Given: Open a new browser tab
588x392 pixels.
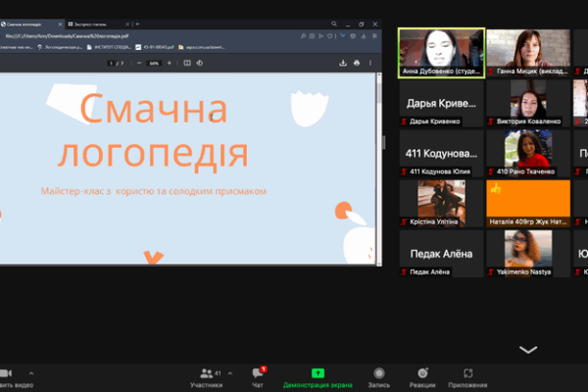Looking at the screenshot, I should click(x=138, y=24).
